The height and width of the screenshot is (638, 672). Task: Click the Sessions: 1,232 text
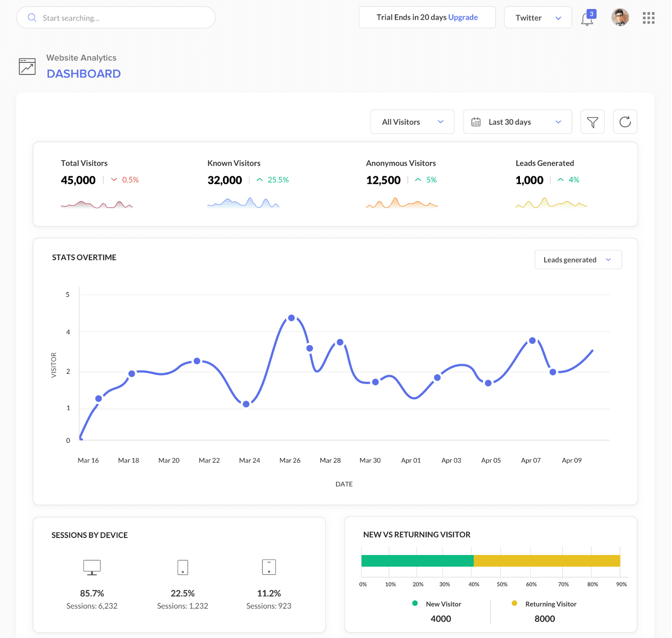(183, 606)
